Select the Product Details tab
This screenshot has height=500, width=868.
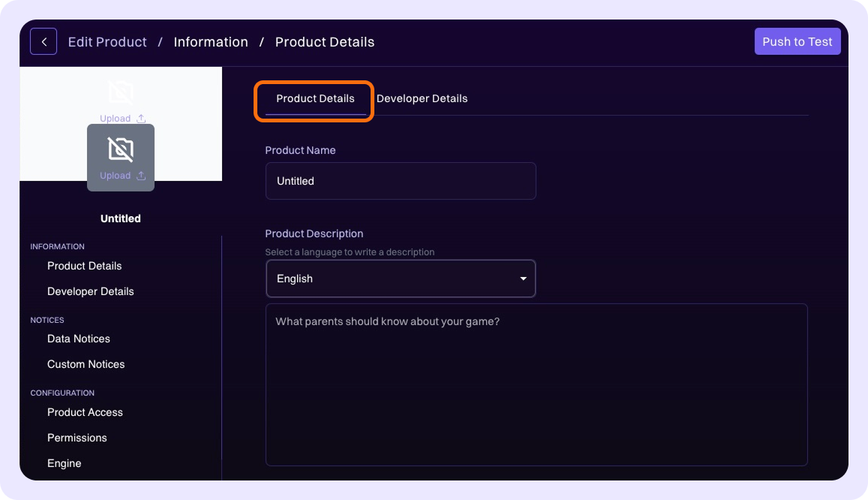coord(314,98)
